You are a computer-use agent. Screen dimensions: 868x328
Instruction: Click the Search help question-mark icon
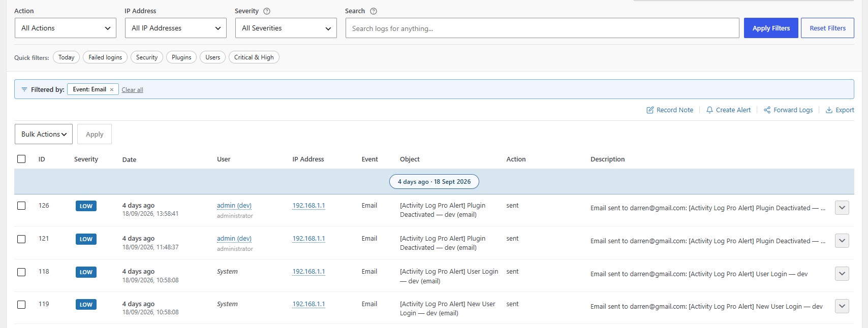[x=374, y=11]
